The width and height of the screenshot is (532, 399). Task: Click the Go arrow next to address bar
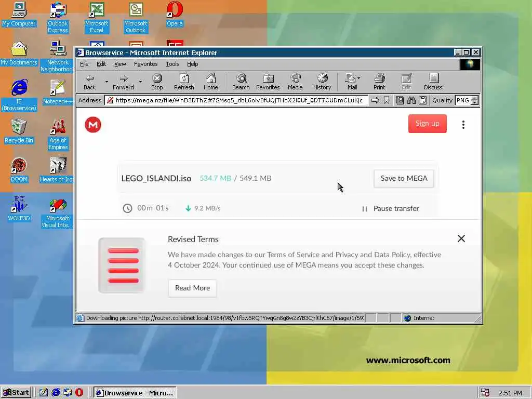[375, 100]
